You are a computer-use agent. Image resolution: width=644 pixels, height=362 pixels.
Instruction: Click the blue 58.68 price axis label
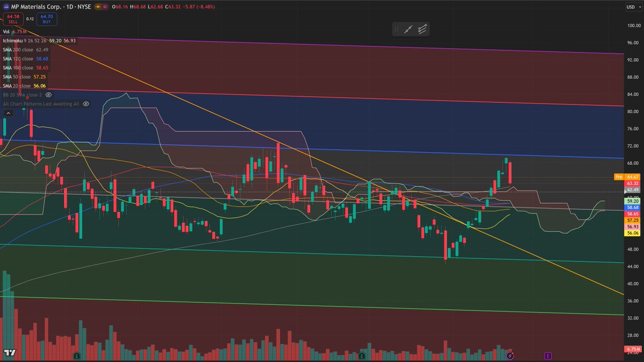tap(633, 207)
